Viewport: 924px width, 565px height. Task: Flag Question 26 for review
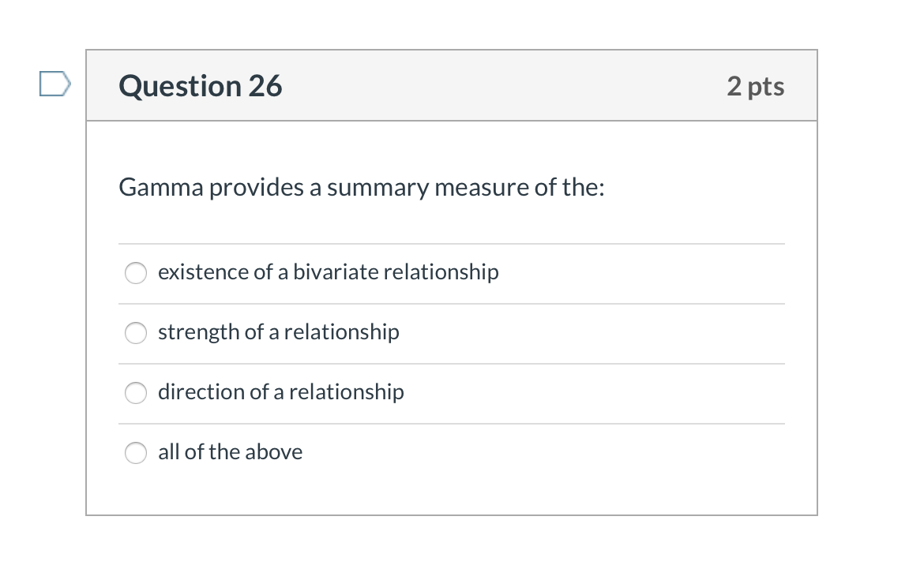coord(55,83)
